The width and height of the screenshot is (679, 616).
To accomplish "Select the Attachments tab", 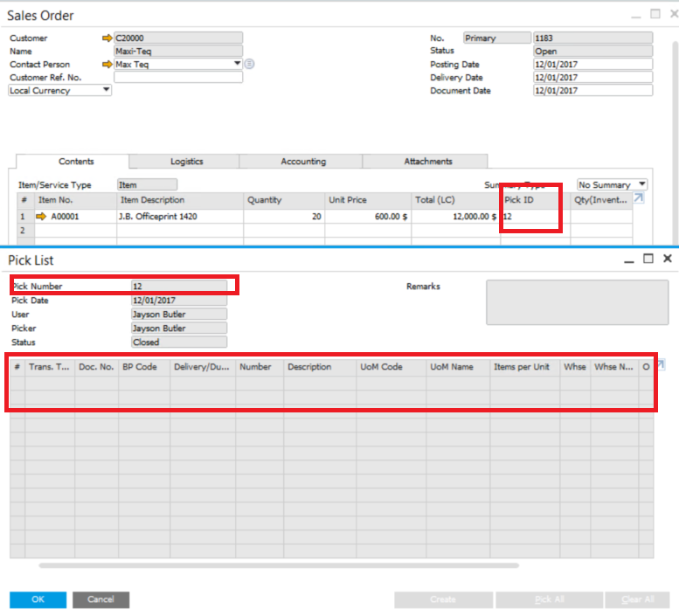I will (x=428, y=162).
